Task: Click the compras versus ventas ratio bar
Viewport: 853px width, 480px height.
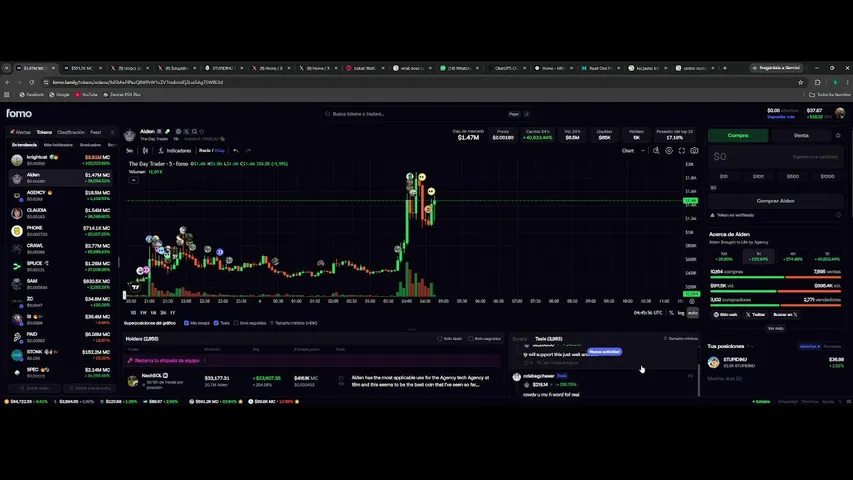Action: (775, 277)
